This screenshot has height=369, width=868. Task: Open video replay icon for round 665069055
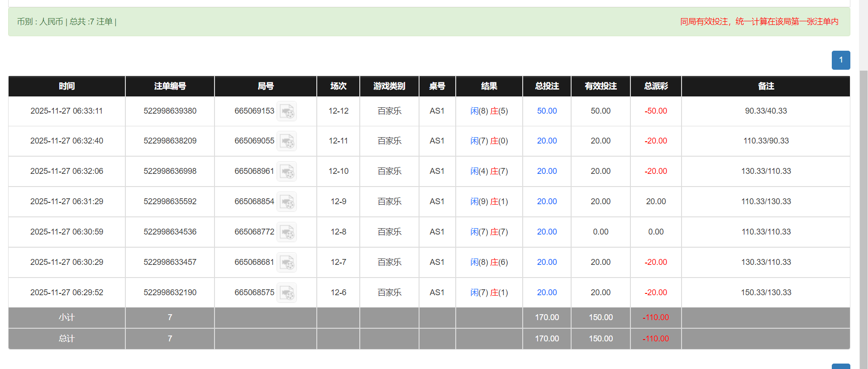pyautogui.click(x=286, y=141)
